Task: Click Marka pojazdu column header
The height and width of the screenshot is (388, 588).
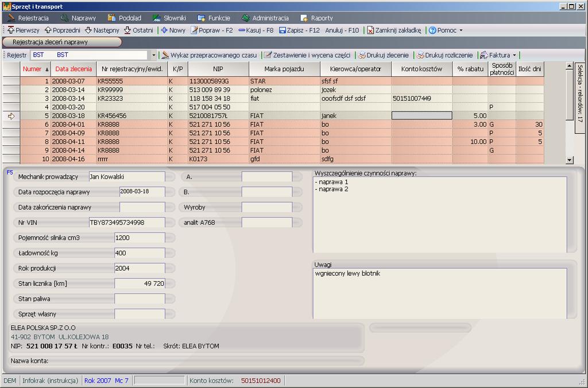Action: pos(284,69)
